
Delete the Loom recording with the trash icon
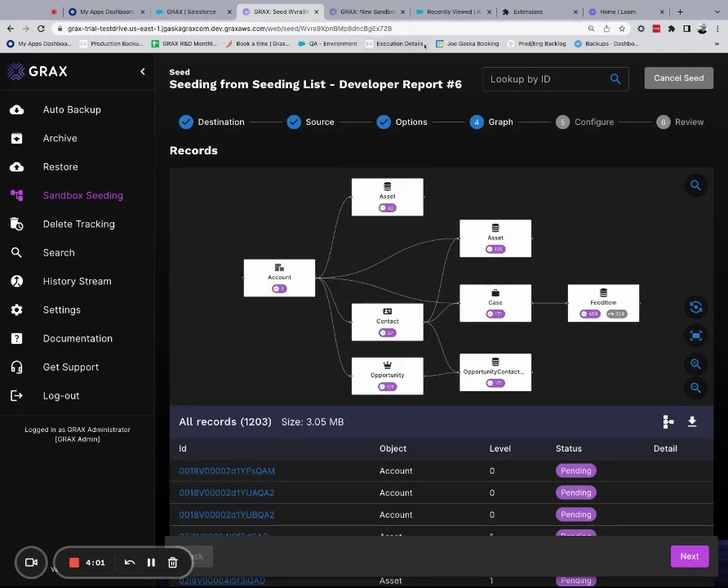coord(173,563)
